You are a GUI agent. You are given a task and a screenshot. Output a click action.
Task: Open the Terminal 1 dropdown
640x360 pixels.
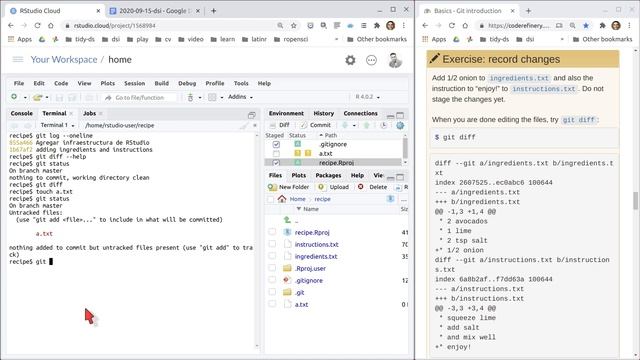[x=58, y=125]
